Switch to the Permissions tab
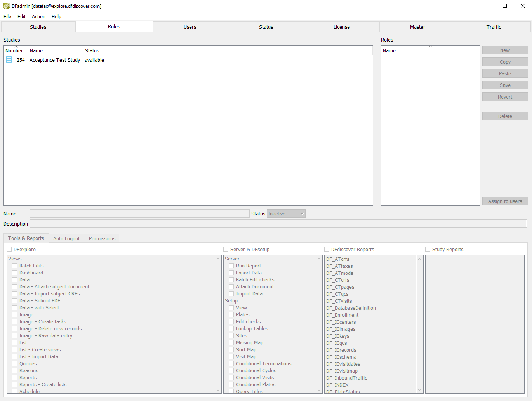532x401 pixels. 102,238
